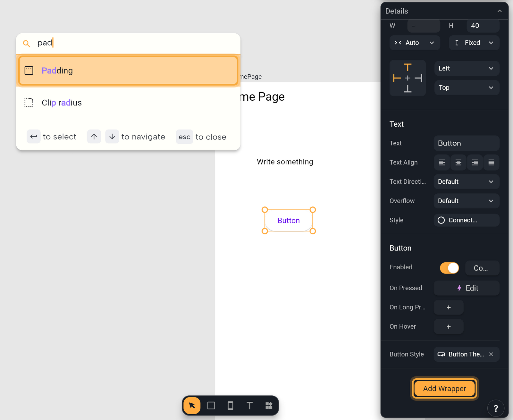Viewport: 513px width, 420px height.
Task: Select the device screen tool
Action: 231,406
